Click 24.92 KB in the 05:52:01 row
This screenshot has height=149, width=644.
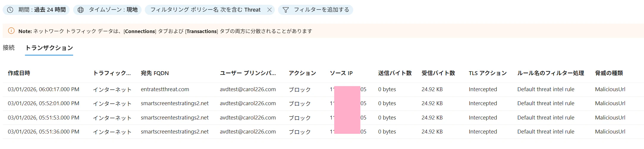432,103
